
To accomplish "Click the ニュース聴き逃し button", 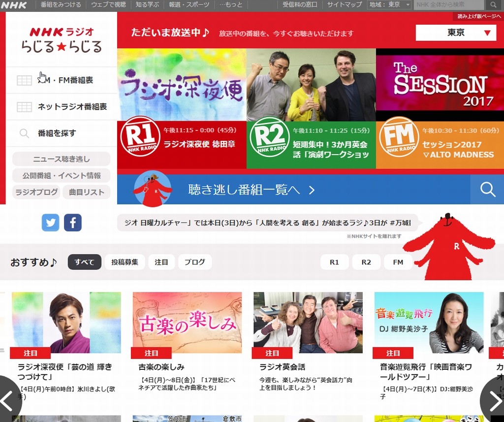I will (x=62, y=159).
